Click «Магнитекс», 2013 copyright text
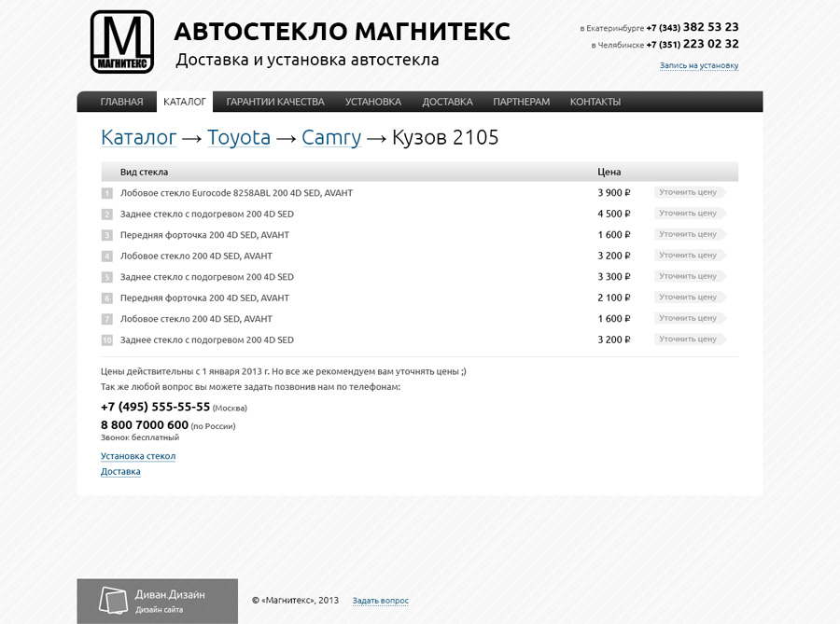Viewport: 840px width, 624px height. pos(295,601)
